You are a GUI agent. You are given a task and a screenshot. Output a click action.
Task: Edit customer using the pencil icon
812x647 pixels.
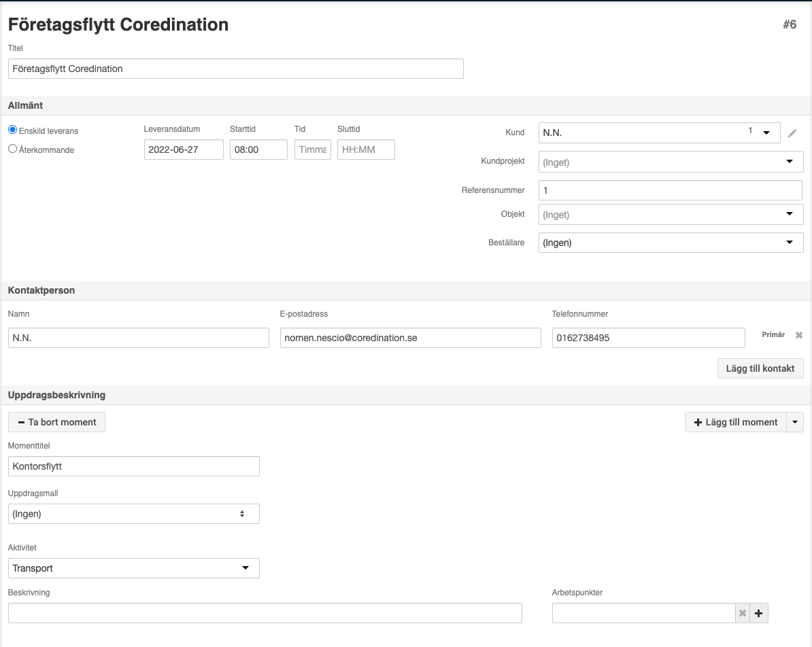coord(792,133)
